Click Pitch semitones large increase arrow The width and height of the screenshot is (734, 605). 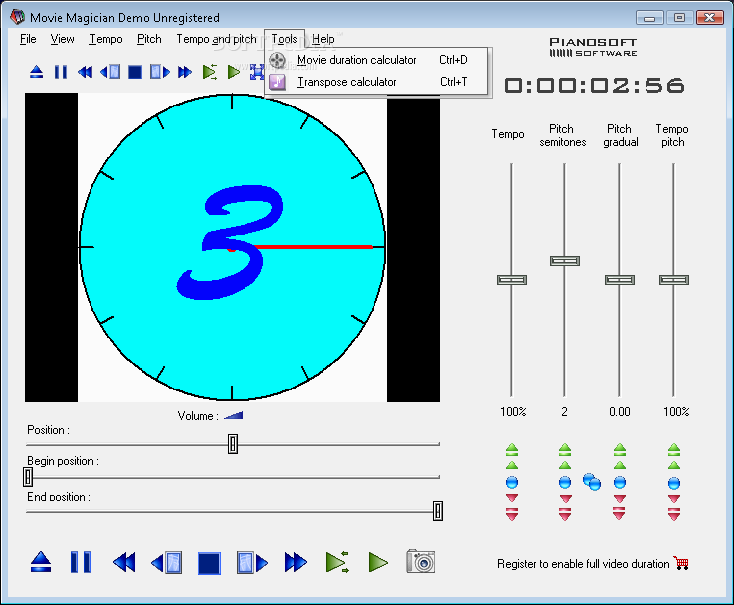(x=565, y=450)
